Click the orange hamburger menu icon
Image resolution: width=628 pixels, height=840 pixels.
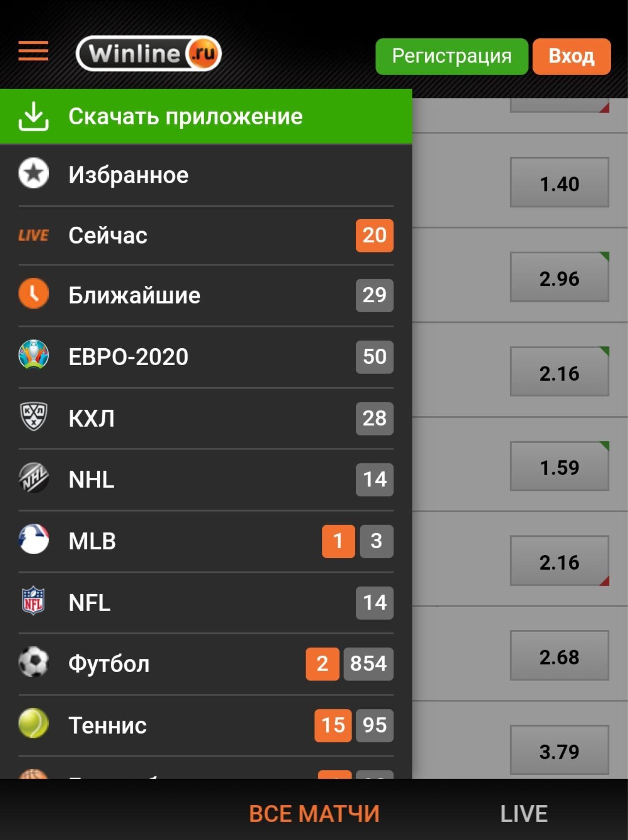[x=33, y=51]
